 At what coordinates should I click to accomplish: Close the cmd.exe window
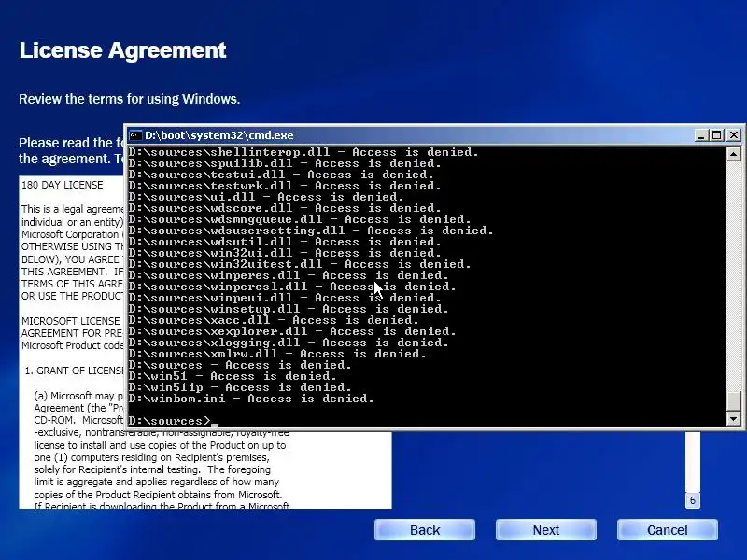(x=734, y=135)
